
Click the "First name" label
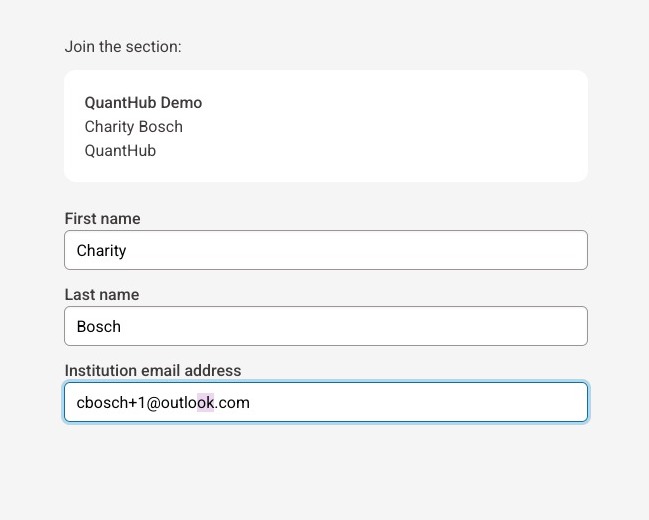click(102, 219)
